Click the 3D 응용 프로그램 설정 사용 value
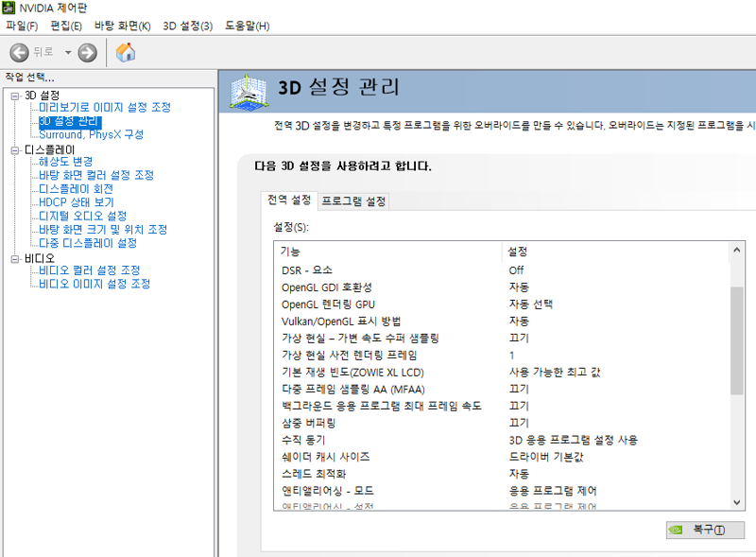The height and width of the screenshot is (557, 756). (x=574, y=440)
